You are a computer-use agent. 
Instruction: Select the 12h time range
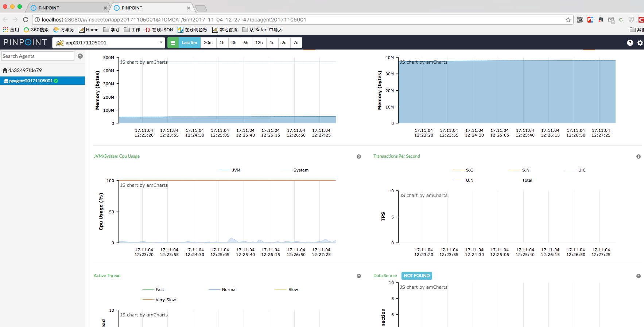259,43
